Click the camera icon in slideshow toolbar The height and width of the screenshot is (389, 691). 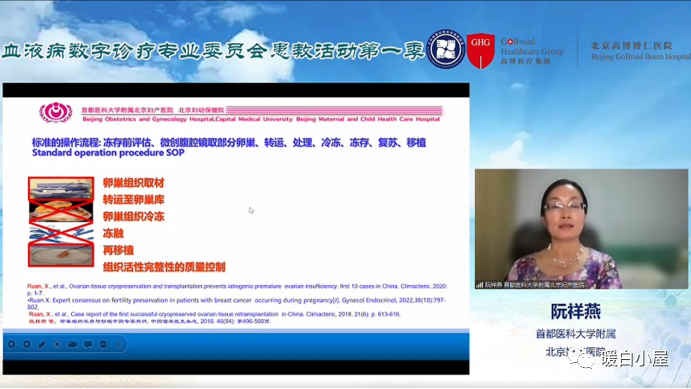tap(73, 344)
